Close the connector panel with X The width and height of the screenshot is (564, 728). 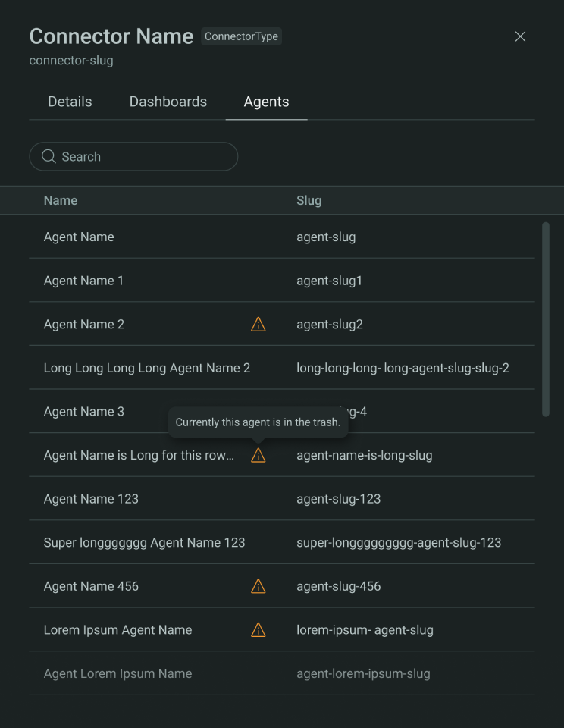tap(520, 36)
